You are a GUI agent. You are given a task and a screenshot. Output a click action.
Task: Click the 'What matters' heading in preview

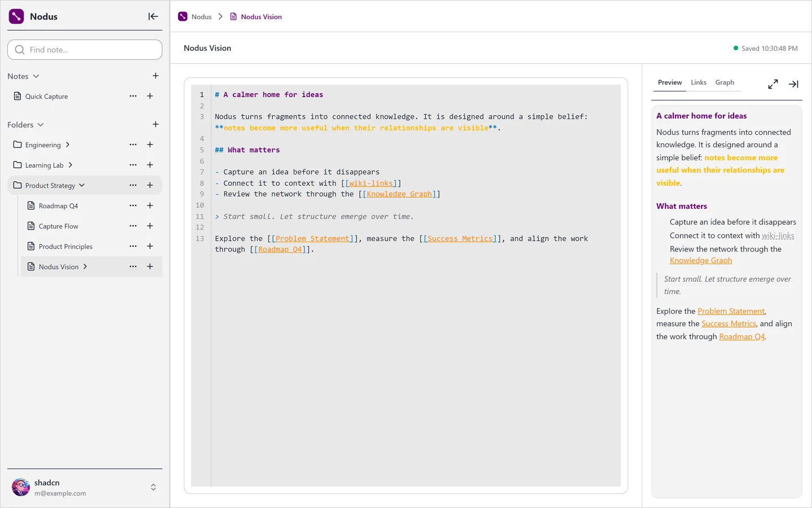(681, 206)
